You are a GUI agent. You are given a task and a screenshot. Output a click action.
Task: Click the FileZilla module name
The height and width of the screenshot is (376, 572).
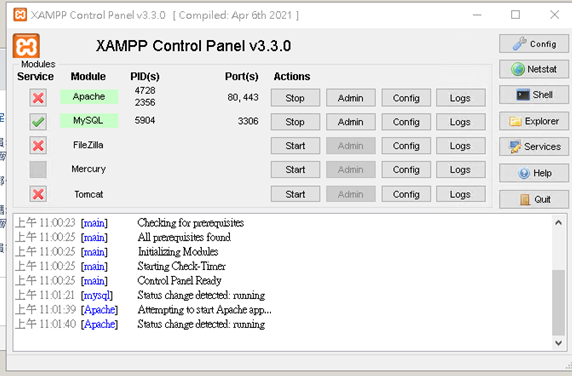pyautogui.click(x=88, y=145)
